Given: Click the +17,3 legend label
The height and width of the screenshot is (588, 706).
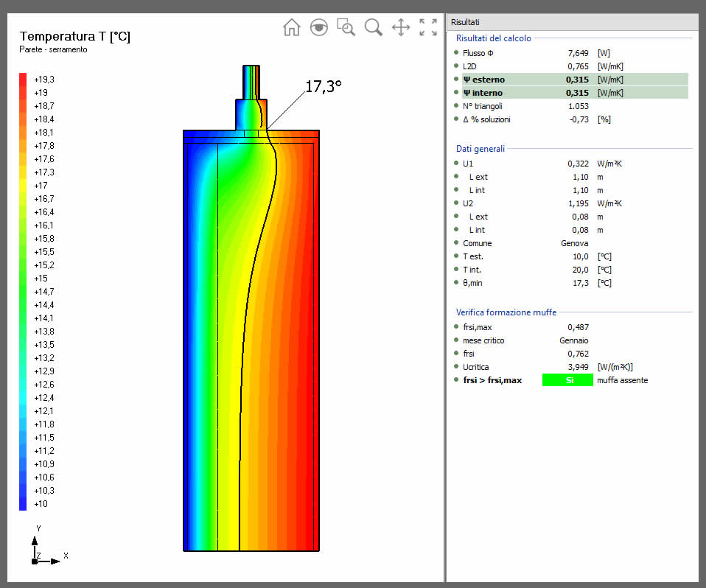Looking at the screenshot, I should click(x=44, y=172).
